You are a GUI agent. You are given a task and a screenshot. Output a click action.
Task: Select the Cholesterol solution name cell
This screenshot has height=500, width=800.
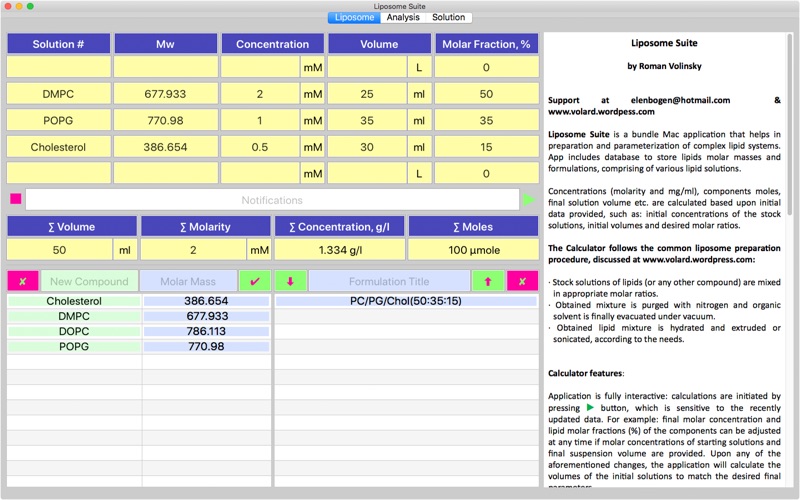click(58, 147)
